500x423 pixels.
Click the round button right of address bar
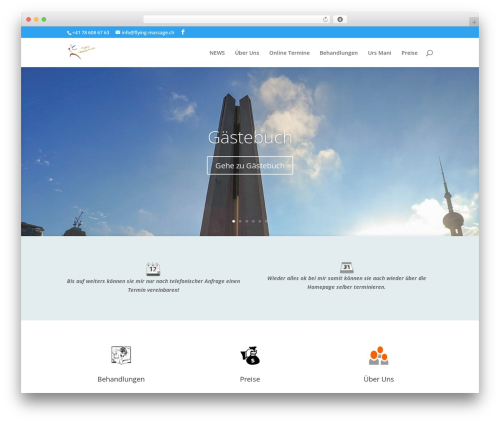click(340, 19)
